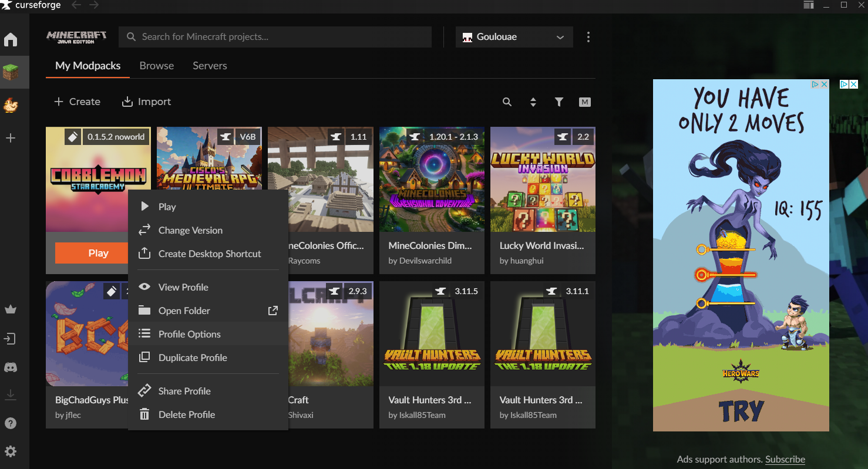
Task: Click the crown premium icon in the sidebar
Action: [x=11, y=309]
